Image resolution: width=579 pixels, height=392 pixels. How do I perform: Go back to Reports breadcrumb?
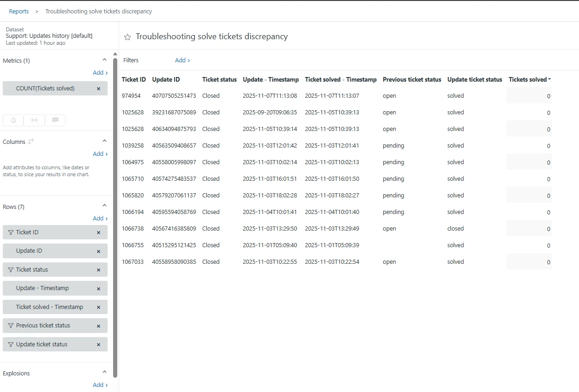click(x=19, y=12)
